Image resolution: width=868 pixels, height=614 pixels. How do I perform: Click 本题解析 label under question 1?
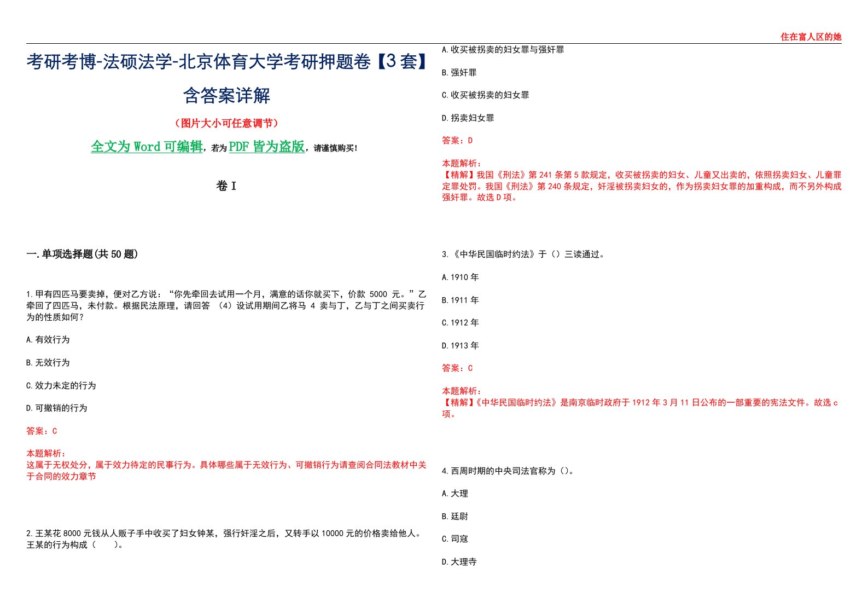point(46,454)
